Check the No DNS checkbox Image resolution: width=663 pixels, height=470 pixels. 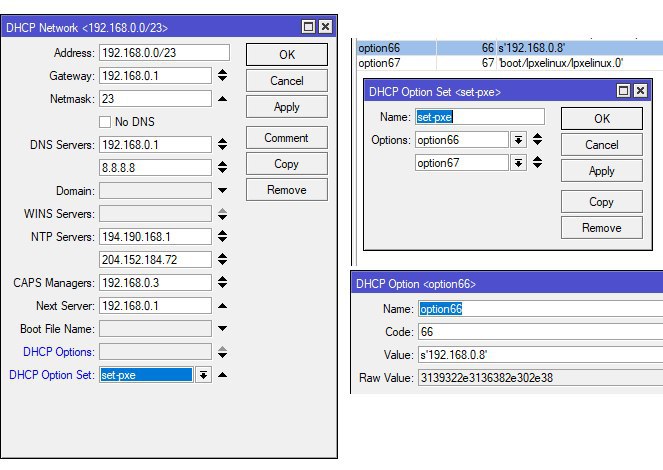click(105, 122)
